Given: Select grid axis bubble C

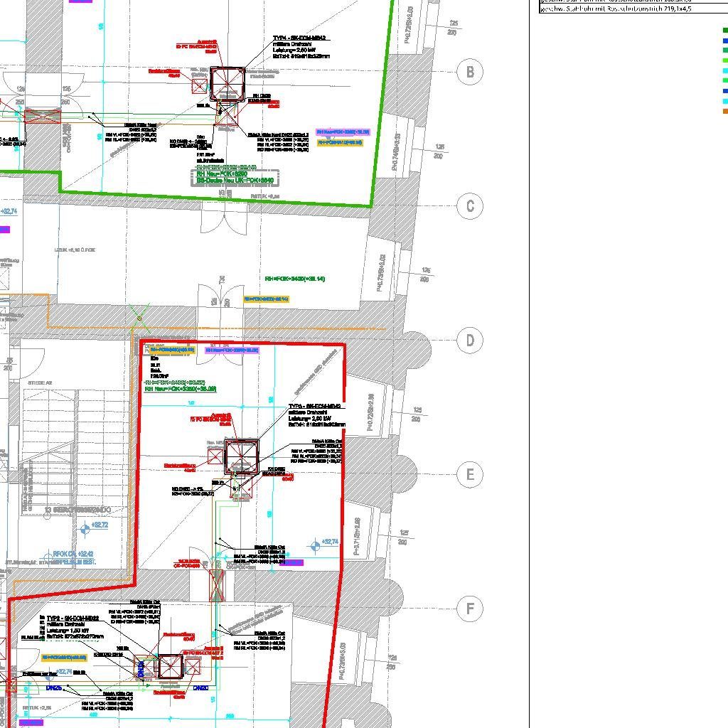Looking at the screenshot, I should click(x=469, y=206).
